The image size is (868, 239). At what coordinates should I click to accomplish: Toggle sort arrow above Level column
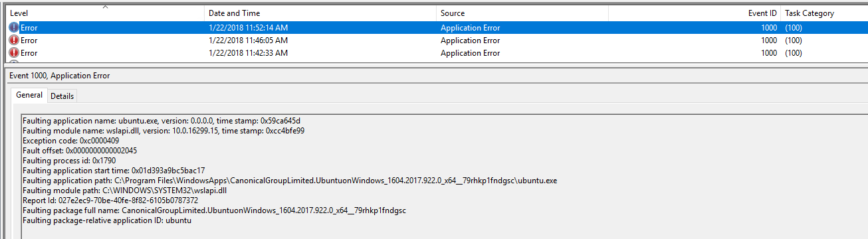click(x=105, y=7)
